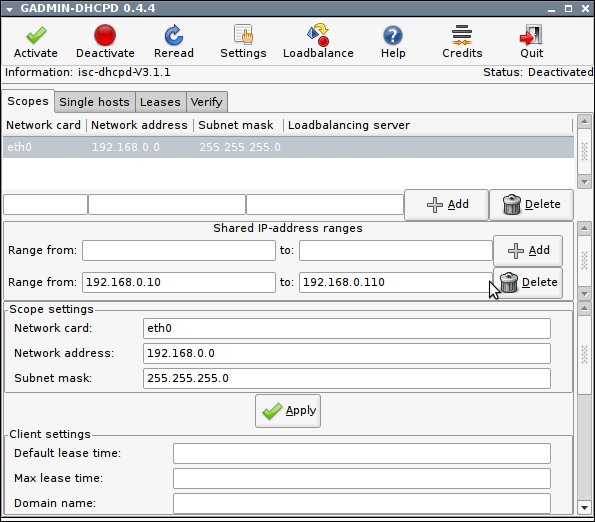Open the Leases tab
595x522 pixels.
(x=160, y=102)
